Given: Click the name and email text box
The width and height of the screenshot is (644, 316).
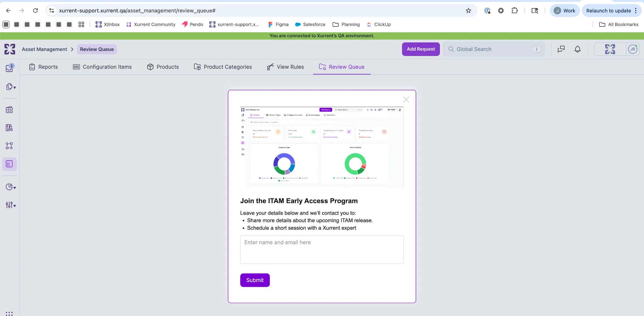Looking at the screenshot, I should coord(322,250).
